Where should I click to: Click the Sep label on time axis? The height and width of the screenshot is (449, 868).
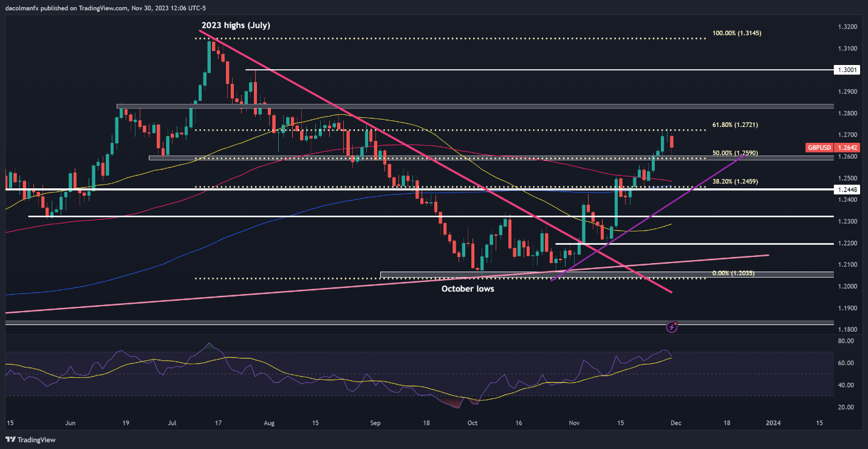click(375, 422)
